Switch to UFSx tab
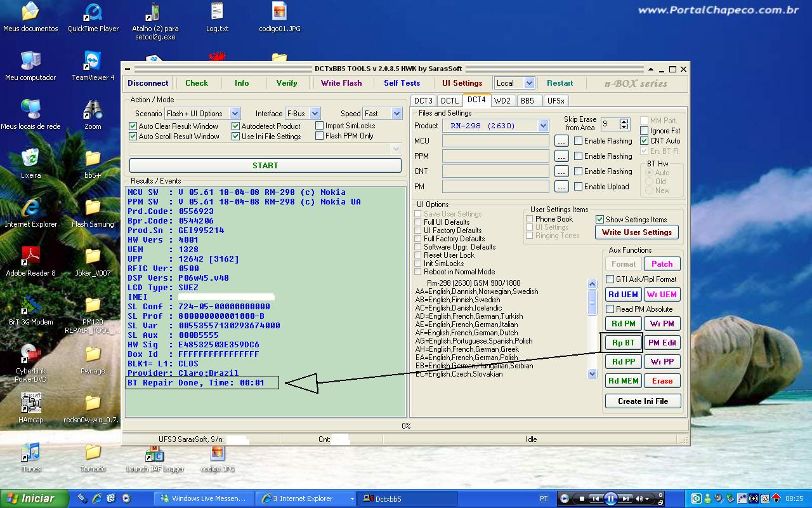The width and height of the screenshot is (812, 508). click(556, 101)
